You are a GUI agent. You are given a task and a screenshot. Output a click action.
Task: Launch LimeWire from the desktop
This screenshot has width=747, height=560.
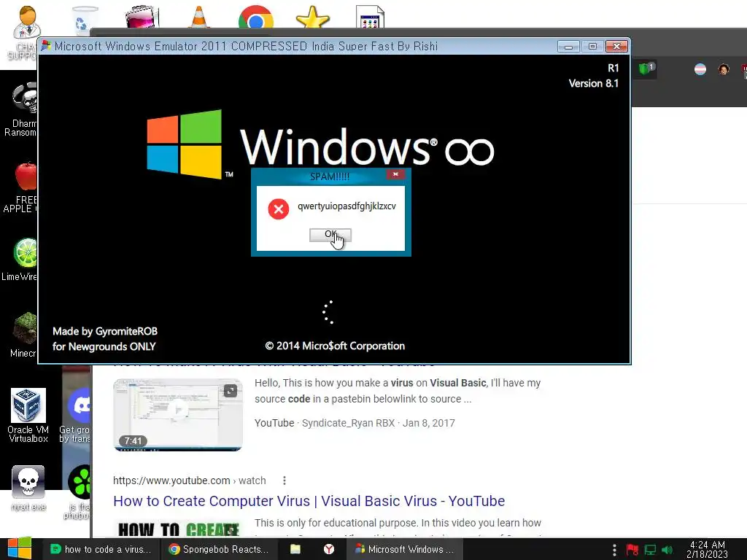[21, 260]
